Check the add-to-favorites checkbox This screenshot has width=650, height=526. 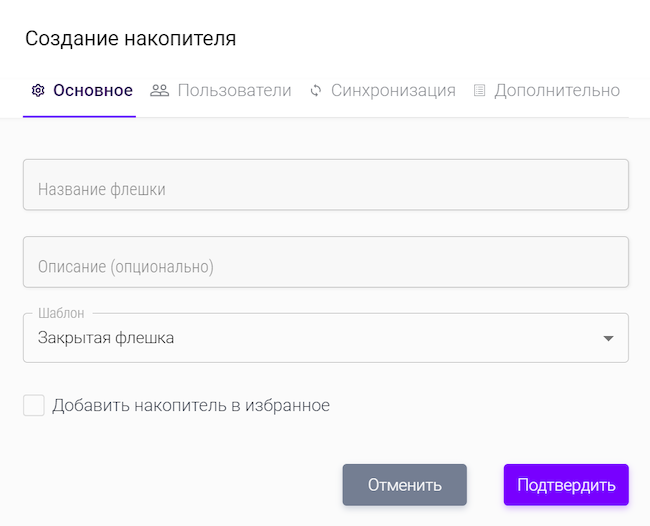coord(34,405)
